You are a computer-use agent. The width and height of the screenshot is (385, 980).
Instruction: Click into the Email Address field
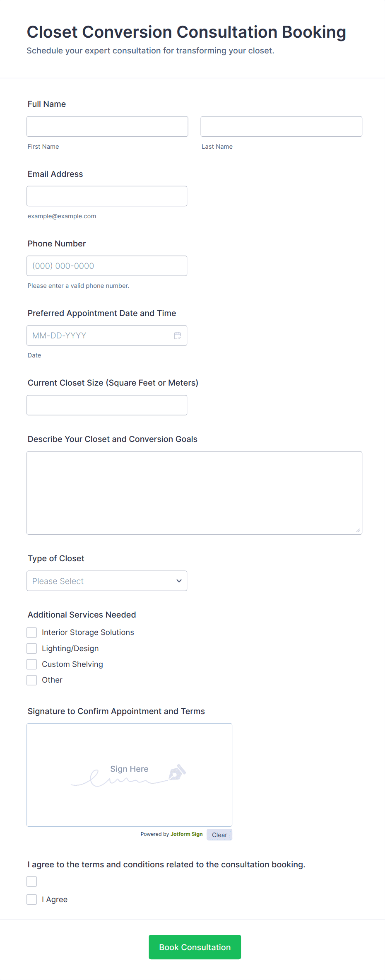point(107,196)
